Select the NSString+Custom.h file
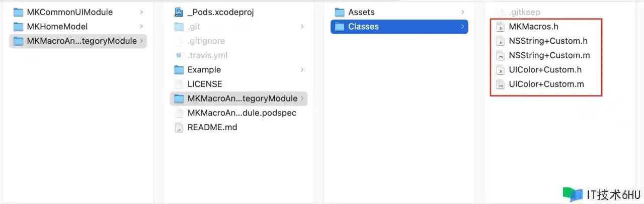644x204 pixels. tap(548, 41)
